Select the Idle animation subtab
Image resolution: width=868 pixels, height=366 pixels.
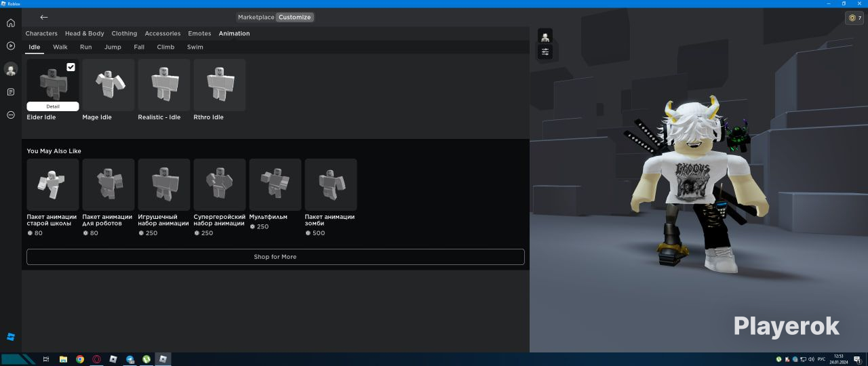[35, 47]
